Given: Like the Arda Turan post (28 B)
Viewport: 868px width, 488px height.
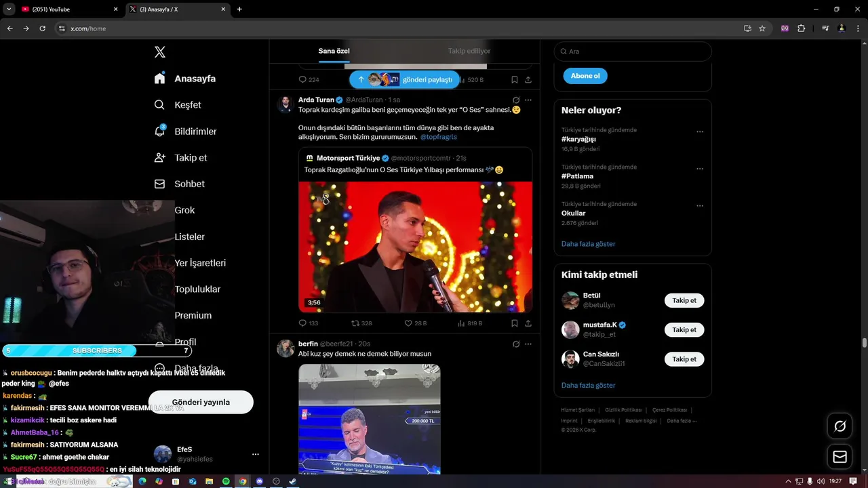Looking at the screenshot, I should pos(408,323).
